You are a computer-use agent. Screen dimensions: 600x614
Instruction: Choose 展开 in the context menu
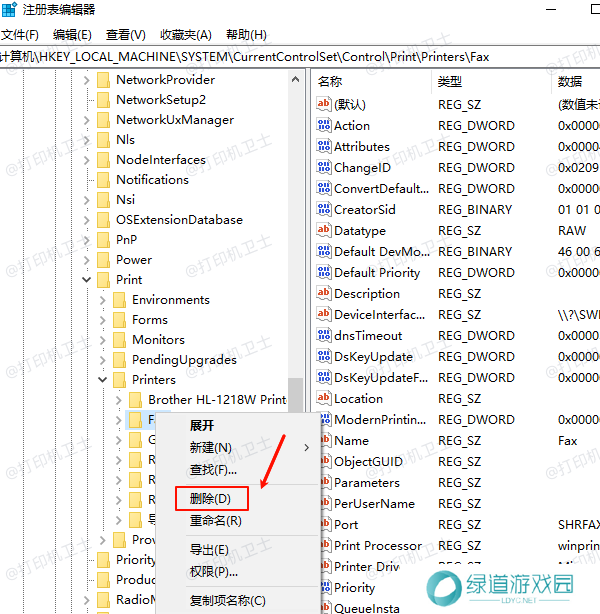(202, 425)
